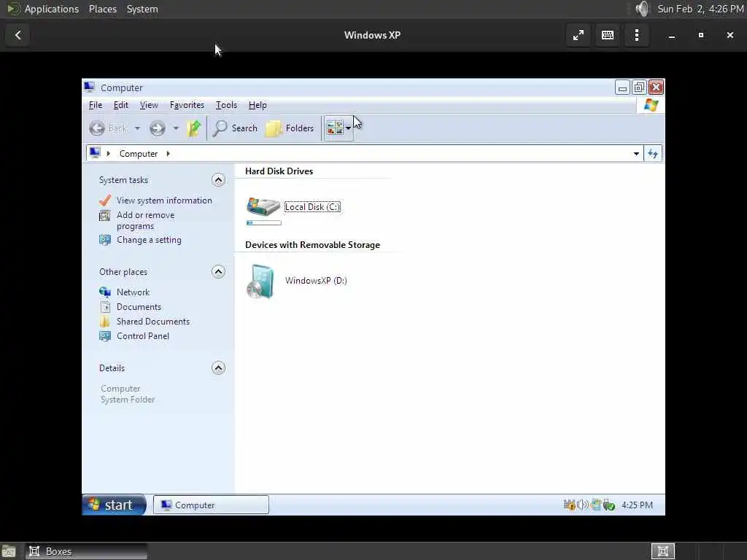The image size is (747, 560).
Task: Open the Help menu
Action: (258, 105)
